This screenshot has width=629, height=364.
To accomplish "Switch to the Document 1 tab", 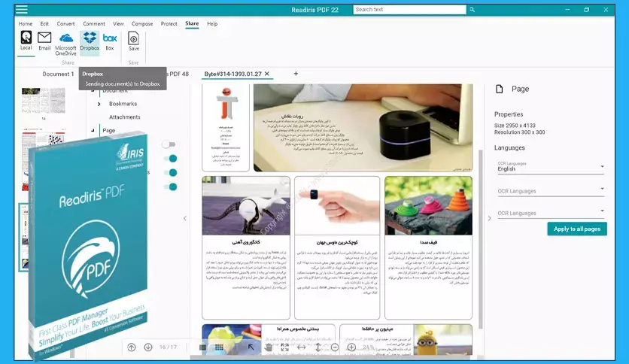I will click(58, 74).
